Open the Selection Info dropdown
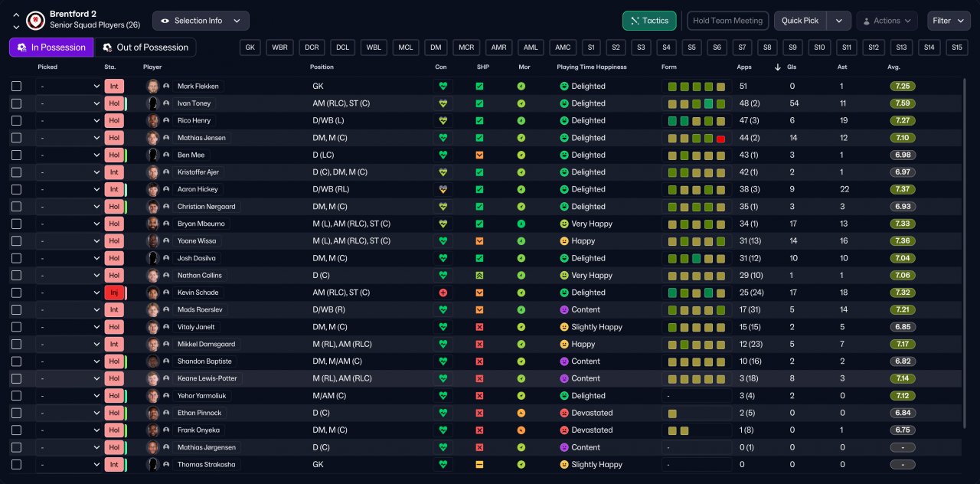Screen dimensions: 980x484 [x=201, y=21]
